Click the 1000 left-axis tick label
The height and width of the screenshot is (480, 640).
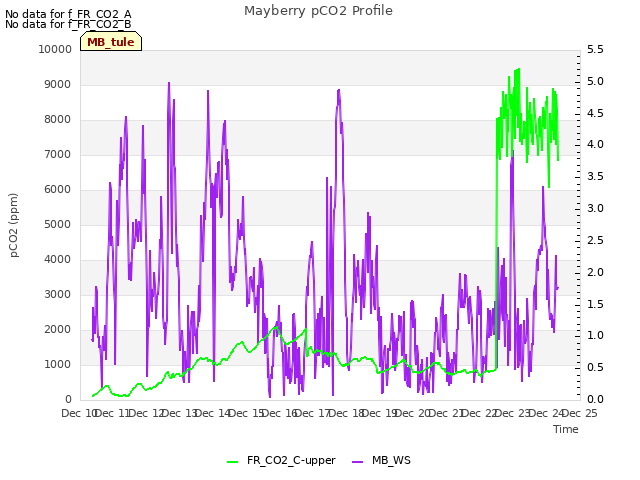(57, 364)
